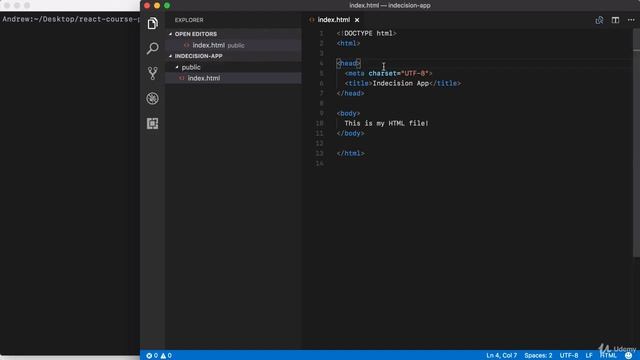Click the EXPLORER panel title
This screenshot has height=360, width=640.
tap(189, 20)
